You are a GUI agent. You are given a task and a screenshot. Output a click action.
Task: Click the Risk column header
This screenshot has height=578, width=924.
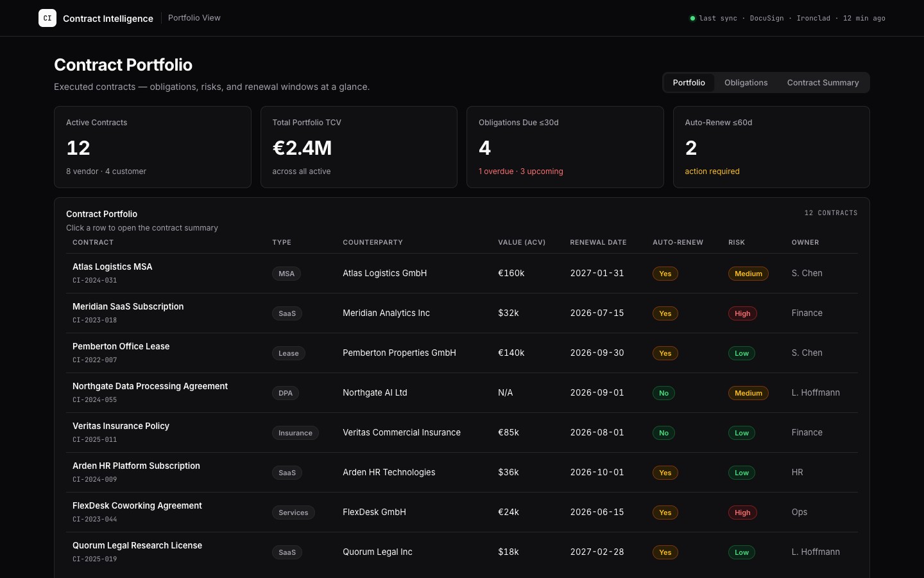[737, 243]
